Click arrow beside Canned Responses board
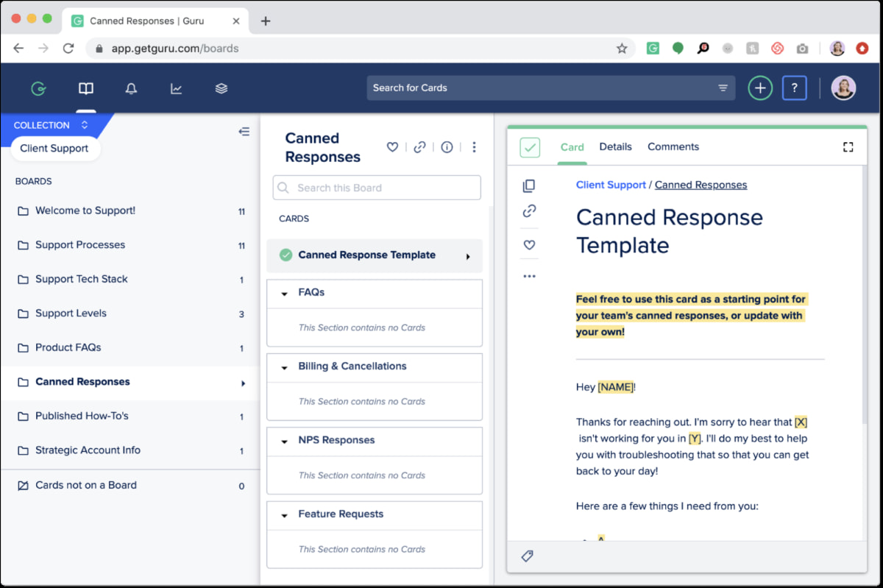This screenshot has width=883, height=588. click(244, 383)
